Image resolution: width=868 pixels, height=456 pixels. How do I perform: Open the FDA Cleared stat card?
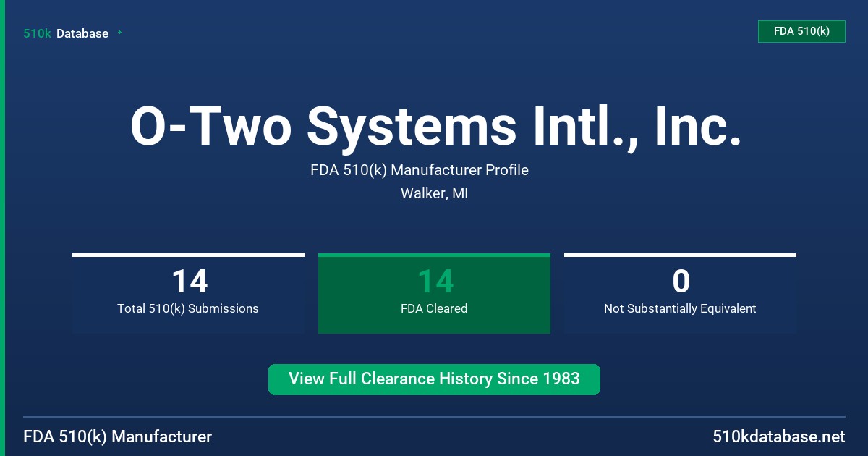coord(434,293)
